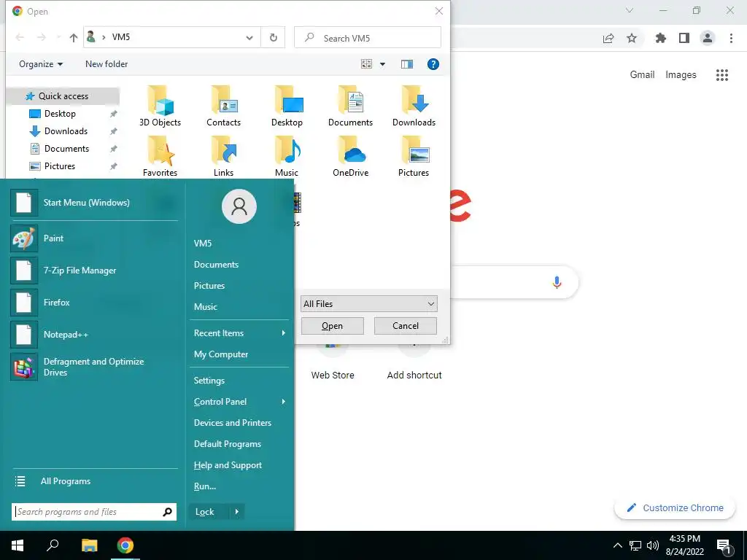Click the Chrome share page icon
Screen dimensions: 747x560
click(x=608, y=38)
